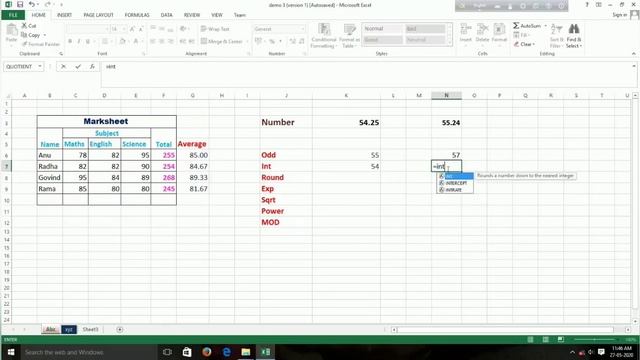This screenshot has height=360, width=640.
Task: Open the font color control
Action: [136, 41]
